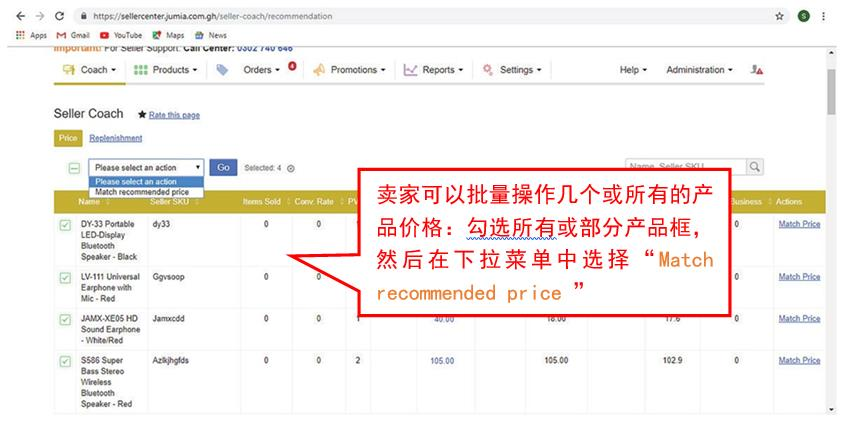Click the 'Jamxcdd' seller SKU cell
Screen dimensions: 851x429
168,319
